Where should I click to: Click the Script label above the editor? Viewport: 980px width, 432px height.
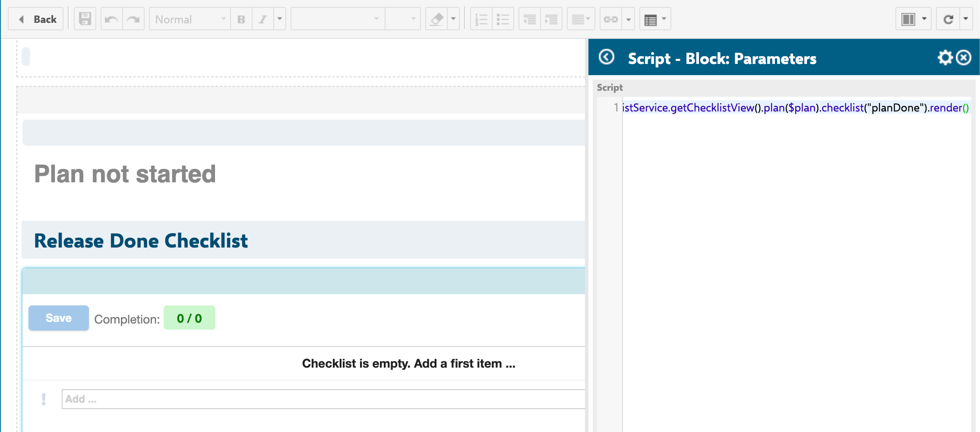(x=610, y=87)
